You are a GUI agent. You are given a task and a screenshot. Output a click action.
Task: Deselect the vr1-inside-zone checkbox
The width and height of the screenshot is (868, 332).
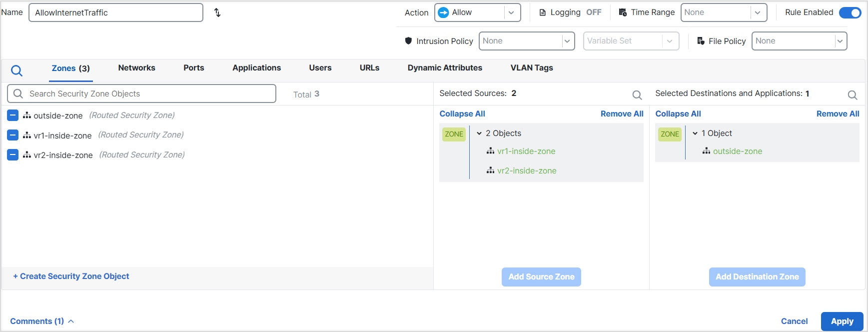coord(13,135)
